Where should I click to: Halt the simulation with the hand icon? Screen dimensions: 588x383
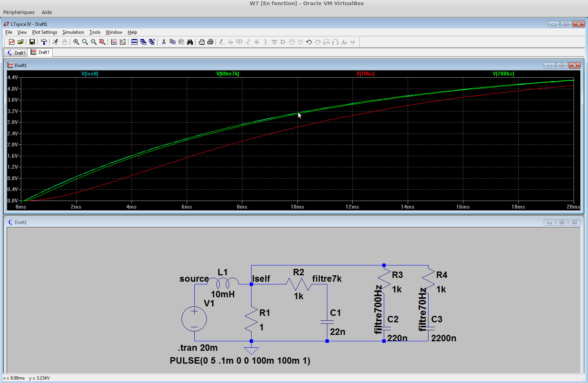[64, 42]
